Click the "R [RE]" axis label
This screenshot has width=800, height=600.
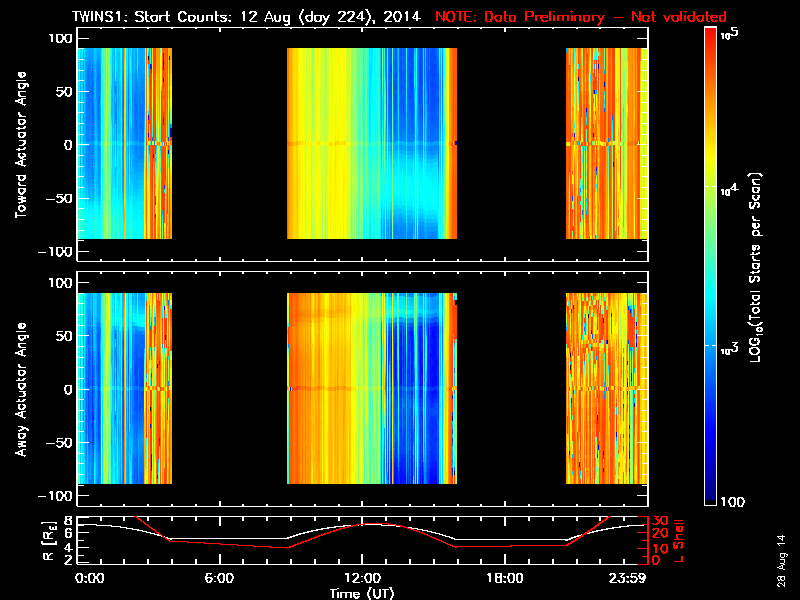click(x=49, y=542)
